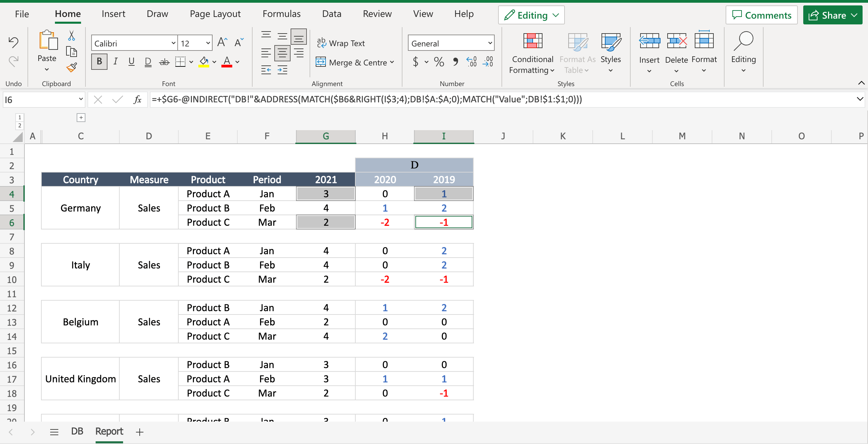The width and height of the screenshot is (868, 444).
Task: Click the Comments button
Action: coord(762,15)
